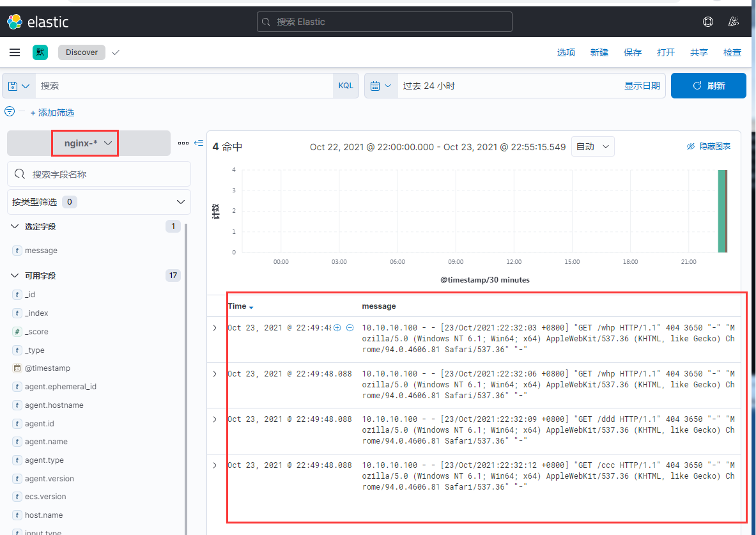This screenshot has height=535, width=756.
Task: Click the message field type icon
Action: 17,251
